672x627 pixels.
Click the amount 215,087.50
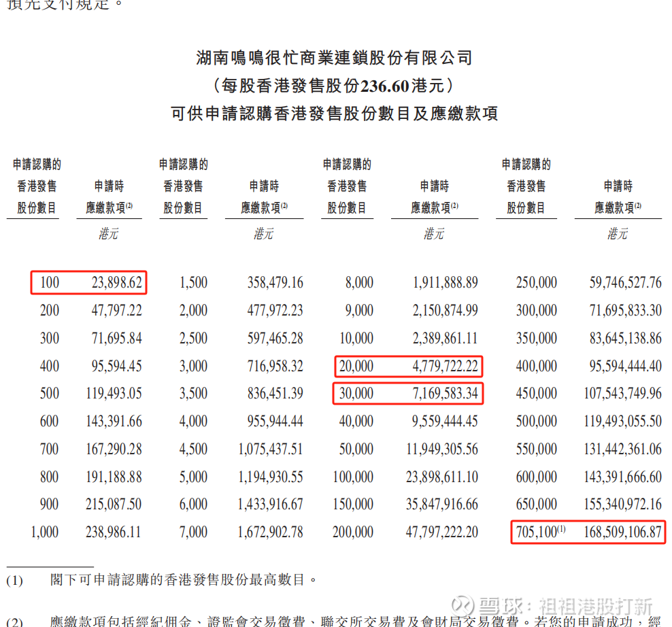pyautogui.click(x=114, y=505)
